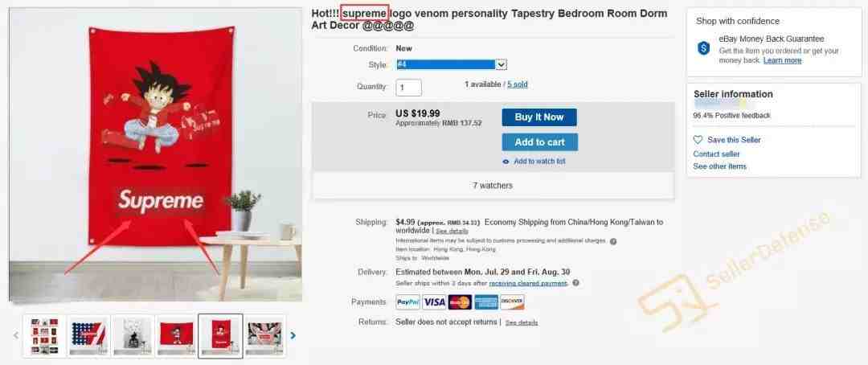Select the MasterCard payment icon
Viewport: 868px width, 365px height.
460,302
